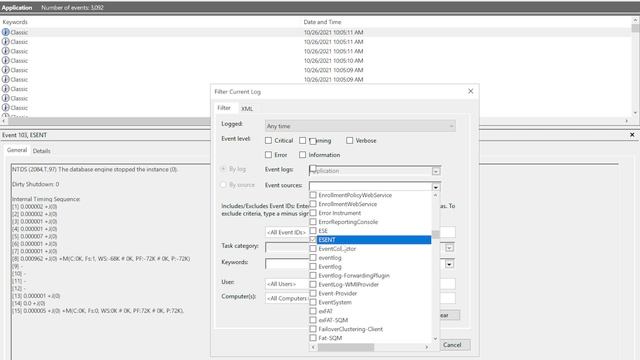Viewport: 640px width, 360px height.
Task: Check the Verbose event level box
Action: pyautogui.click(x=349, y=140)
